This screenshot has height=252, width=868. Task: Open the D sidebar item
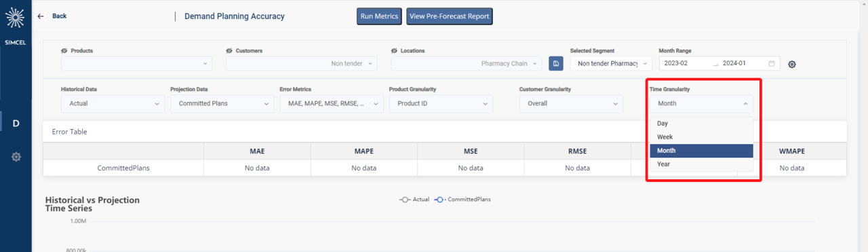click(16, 123)
